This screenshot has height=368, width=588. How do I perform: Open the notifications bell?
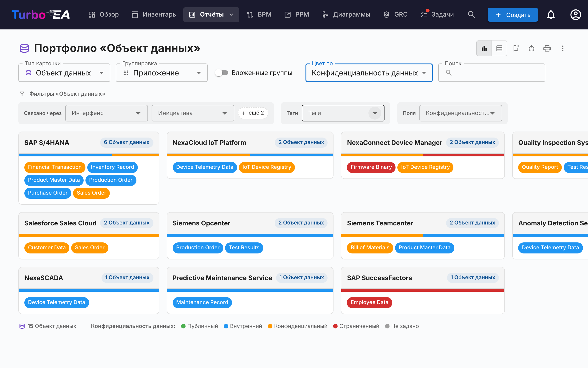click(551, 14)
